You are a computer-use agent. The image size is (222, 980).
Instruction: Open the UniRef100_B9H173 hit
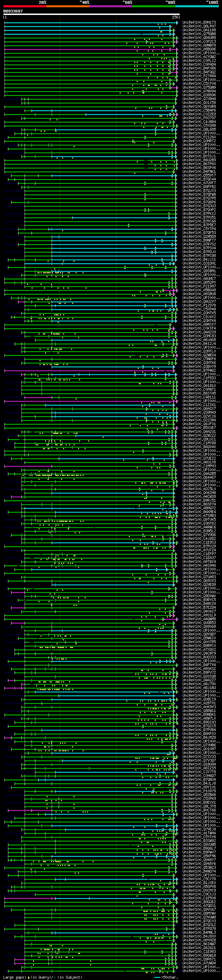point(199,23)
